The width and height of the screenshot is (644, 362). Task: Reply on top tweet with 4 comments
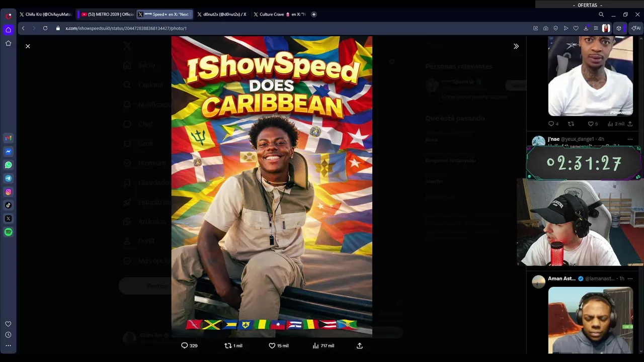[553, 124]
